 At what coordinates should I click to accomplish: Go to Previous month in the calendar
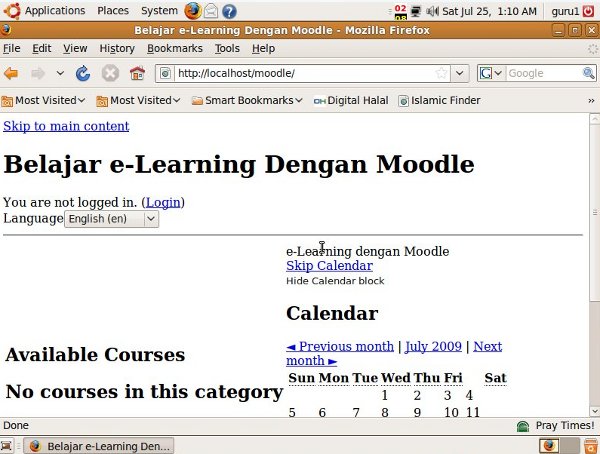pos(340,346)
